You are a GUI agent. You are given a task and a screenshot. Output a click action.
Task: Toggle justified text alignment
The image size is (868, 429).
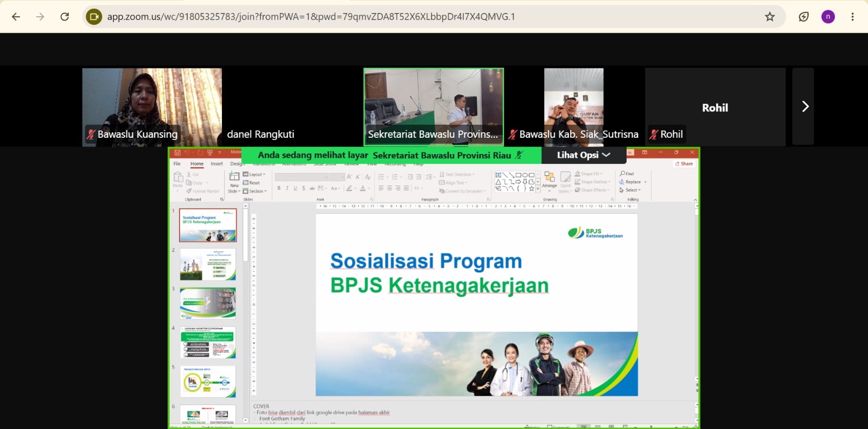click(x=406, y=188)
